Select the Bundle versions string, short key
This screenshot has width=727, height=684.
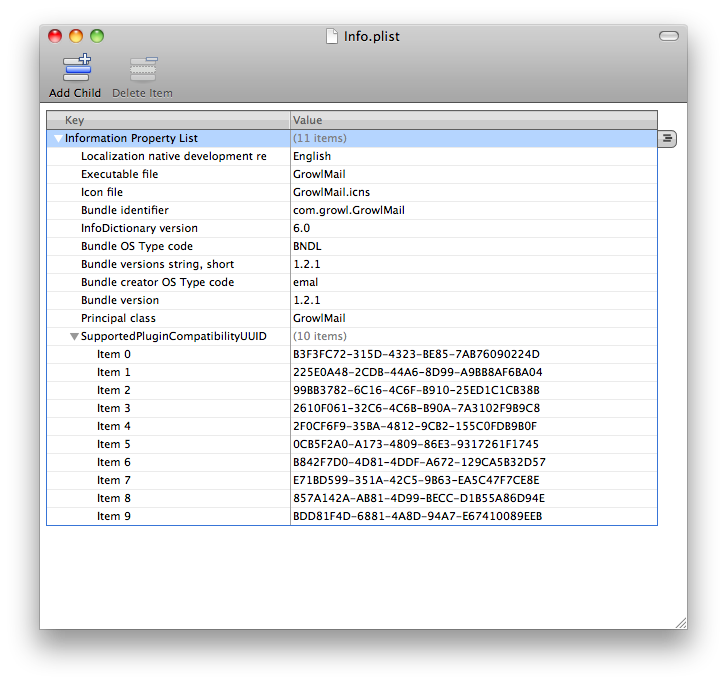(157, 264)
